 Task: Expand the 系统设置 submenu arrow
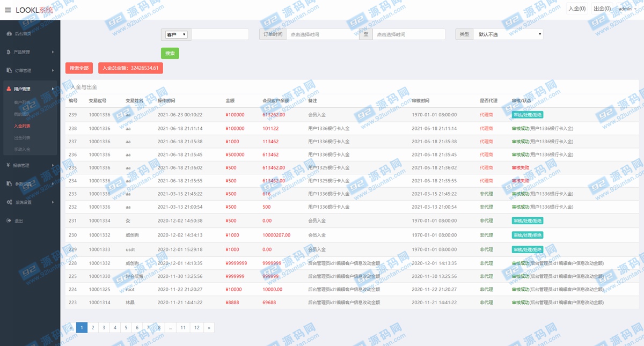click(53, 202)
